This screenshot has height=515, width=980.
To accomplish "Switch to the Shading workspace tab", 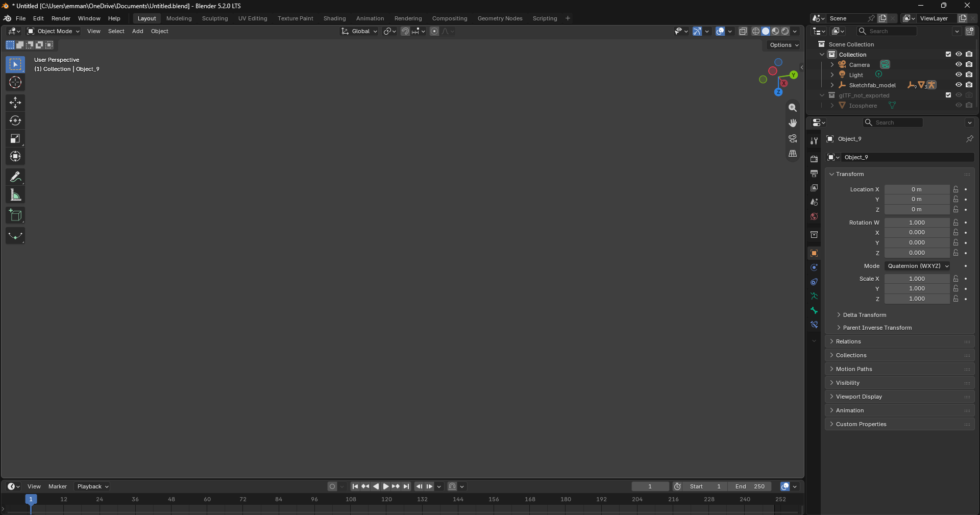I will tap(335, 18).
